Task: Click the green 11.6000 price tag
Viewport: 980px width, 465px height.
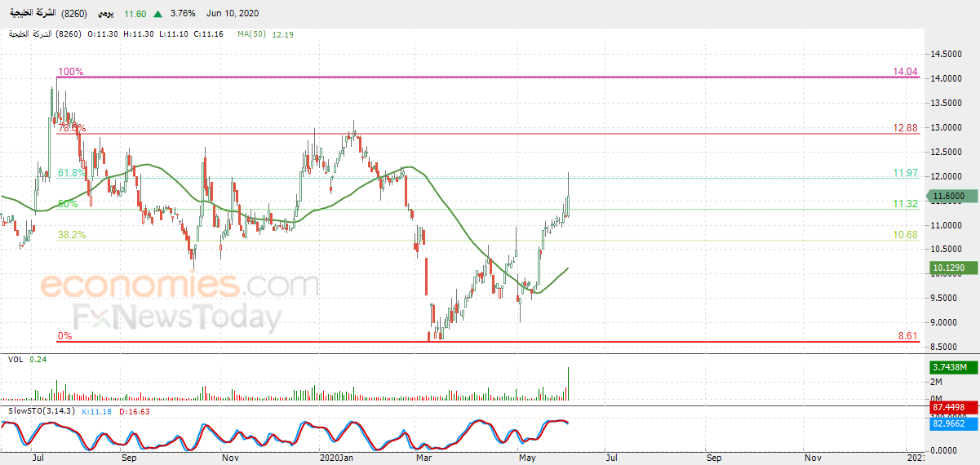Action: coord(953,196)
